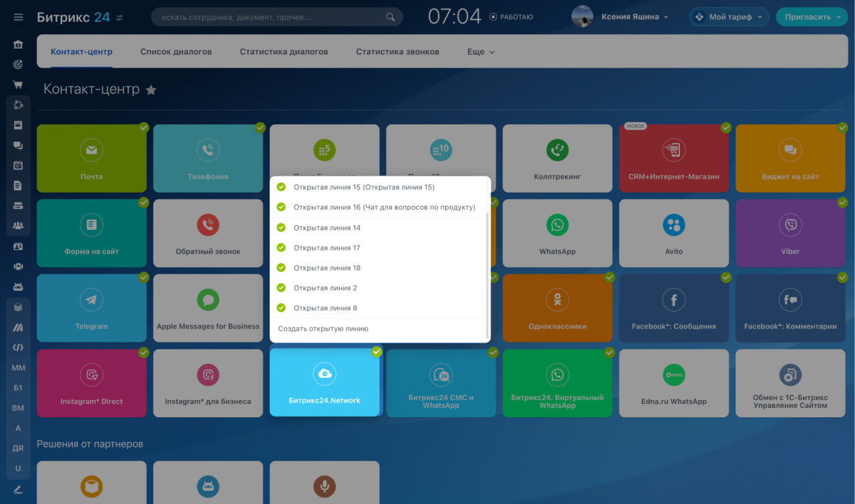855x504 pixels.
Task: Open the Коллтрекинг tile
Action: [x=557, y=158]
